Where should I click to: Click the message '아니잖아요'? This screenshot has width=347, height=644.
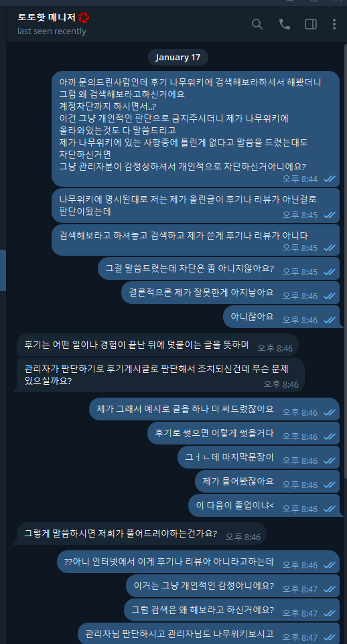coord(281,317)
